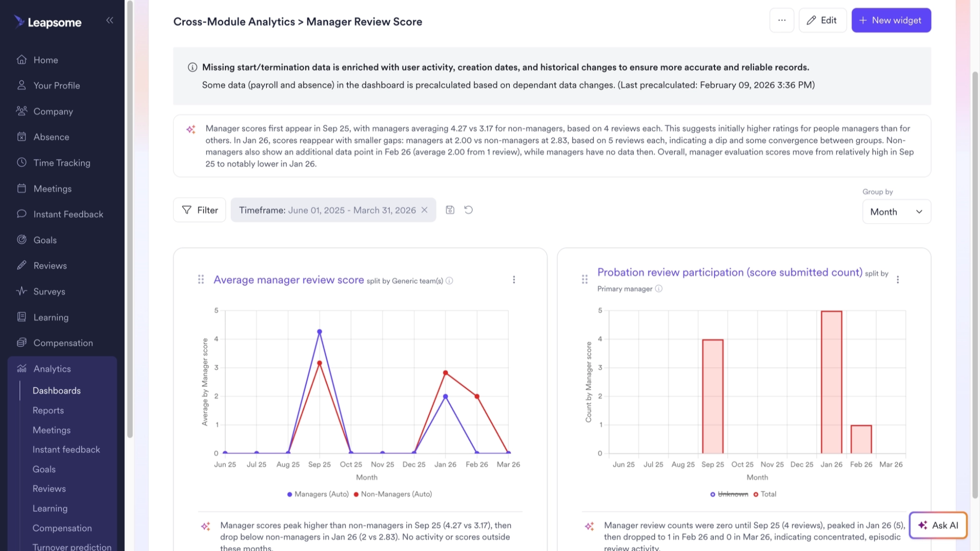Switch to the Reports section under Analytics
This screenshot has height=551, width=980.
48,410
